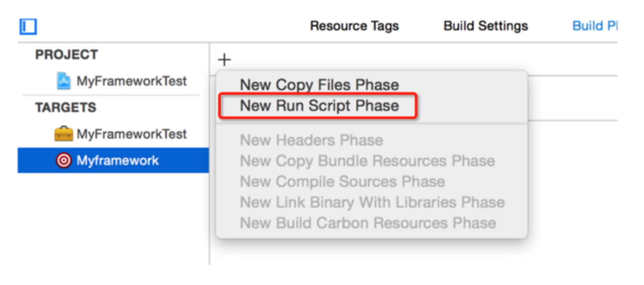Click the TARGETS section header
Viewport: 644px width, 285px height.
pos(65,108)
